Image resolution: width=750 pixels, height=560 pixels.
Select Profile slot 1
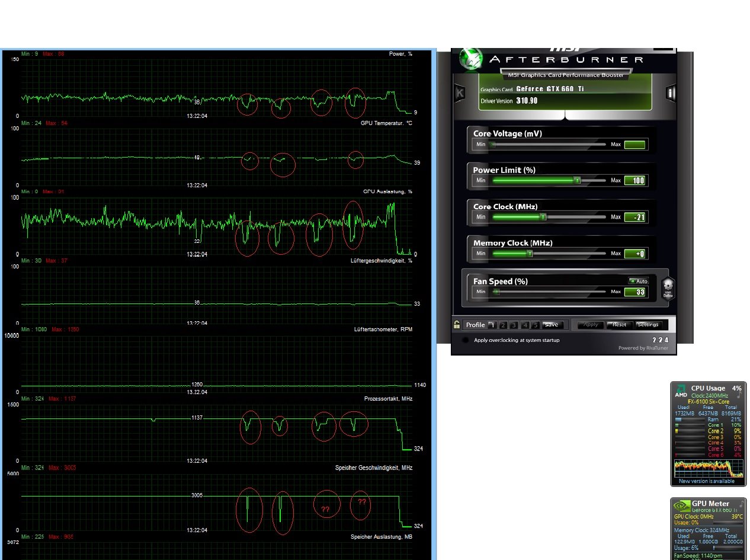point(491,325)
